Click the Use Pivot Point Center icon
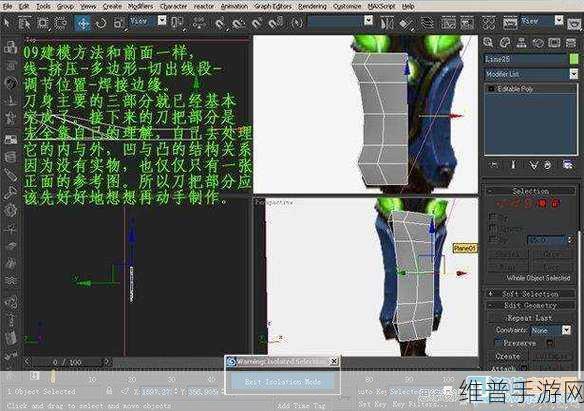The width and height of the screenshot is (584, 411). tap(177, 23)
